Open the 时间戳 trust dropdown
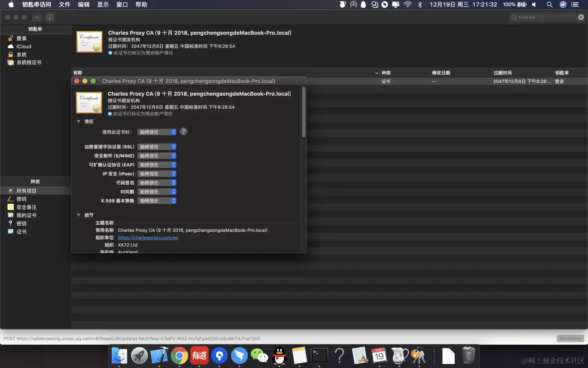588x368 pixels. (157, 192)
